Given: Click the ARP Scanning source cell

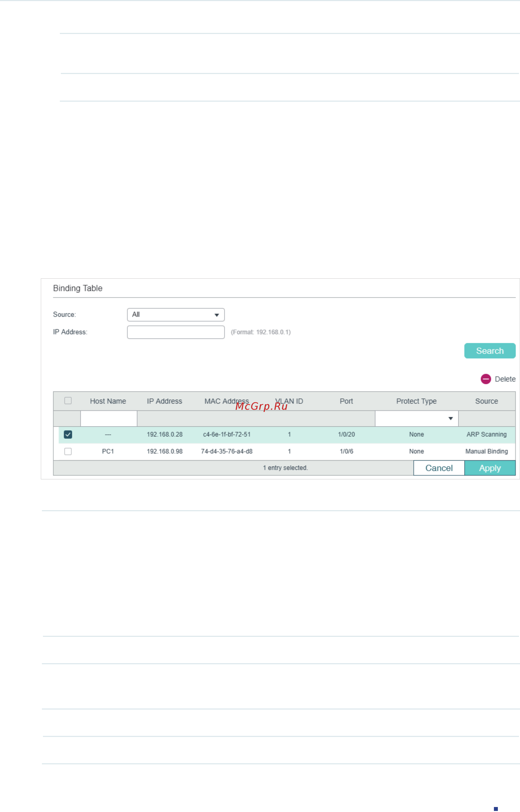Looking at the screenshot, I should pyautogui.click(x=486, y=434).
